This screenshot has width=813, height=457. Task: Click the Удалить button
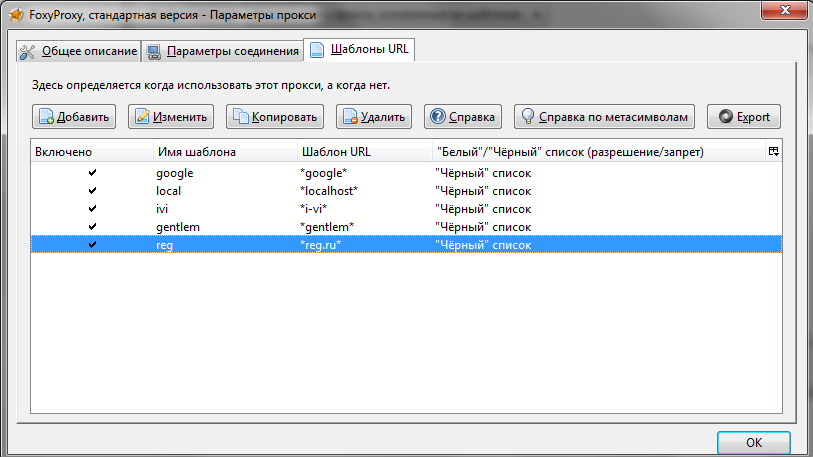(x=374, y=117)
